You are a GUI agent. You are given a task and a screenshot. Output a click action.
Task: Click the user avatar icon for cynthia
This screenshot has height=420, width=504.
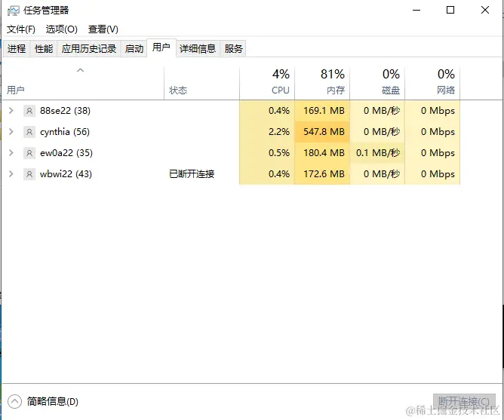click(29, 132)
